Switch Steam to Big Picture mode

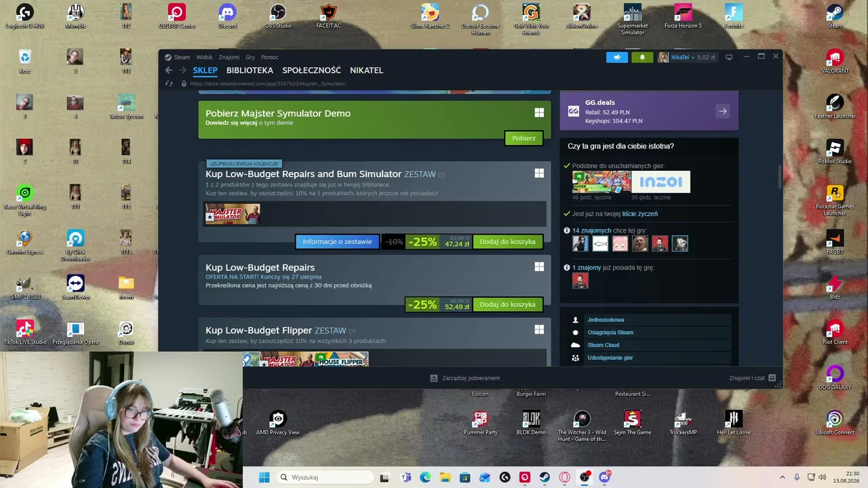tap(729, 57)
